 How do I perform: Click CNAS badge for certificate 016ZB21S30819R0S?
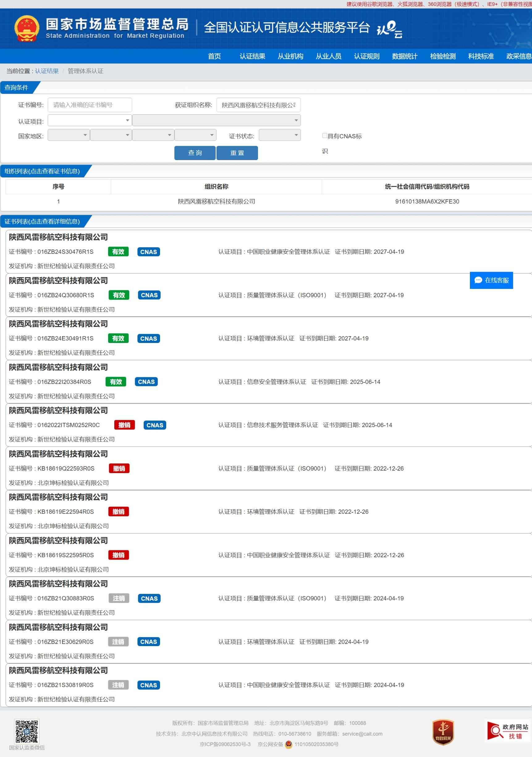click(x=148, y=685)
